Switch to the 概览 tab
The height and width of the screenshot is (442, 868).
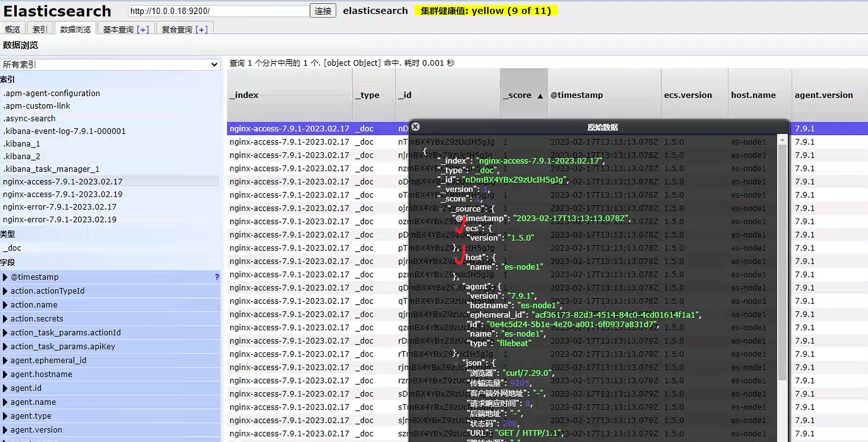tap(12, 30)
